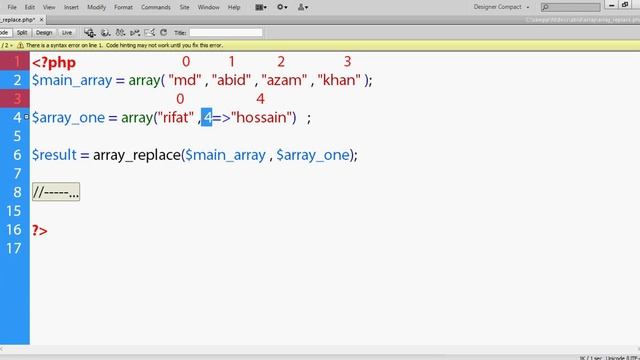This screenshot has height=360, width=640.
Task: Open the gear extension dropdown
Action: click(x=282, y=7)
